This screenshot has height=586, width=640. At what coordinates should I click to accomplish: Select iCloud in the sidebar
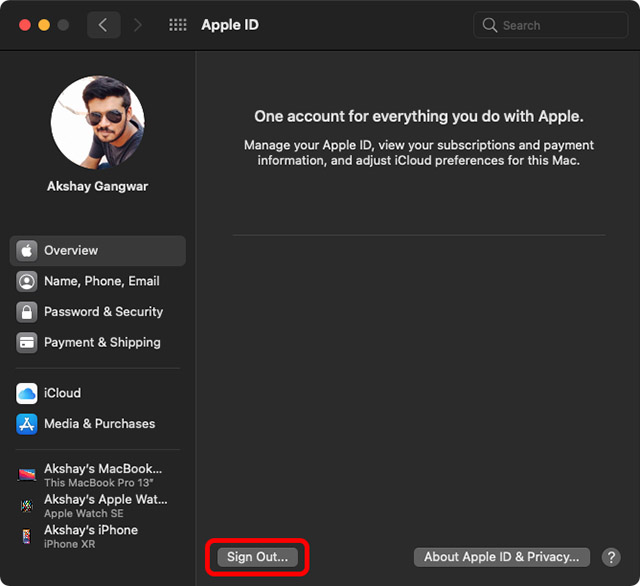[x=98, y=393]
